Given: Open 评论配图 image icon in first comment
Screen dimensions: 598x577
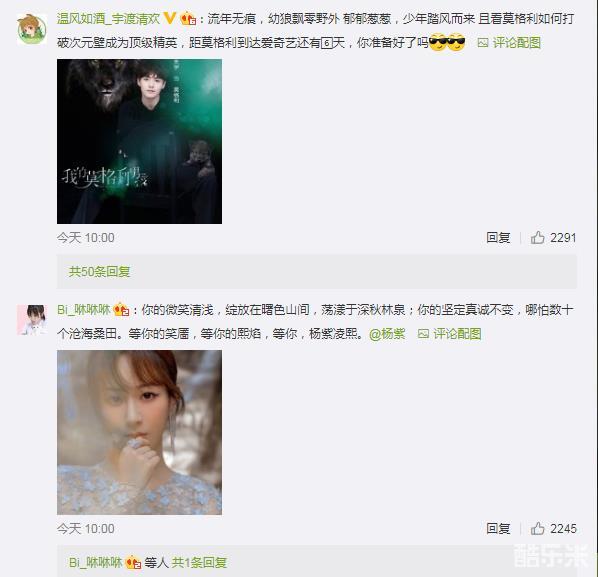Looking at the screenshot, I should pyautogui.click(x=483, y=43).
